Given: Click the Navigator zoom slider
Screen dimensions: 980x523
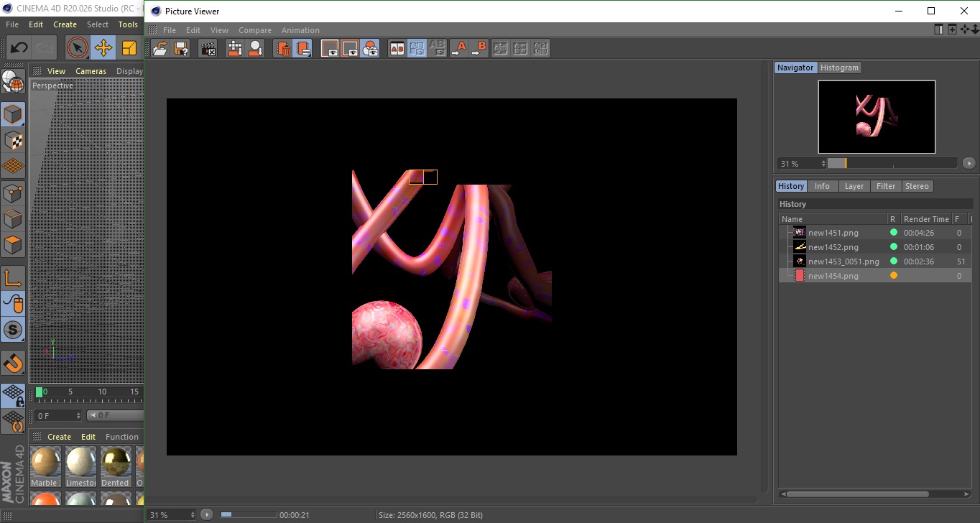Looking at the screenshot, I should pyautogui.click(x=892, y=163).
